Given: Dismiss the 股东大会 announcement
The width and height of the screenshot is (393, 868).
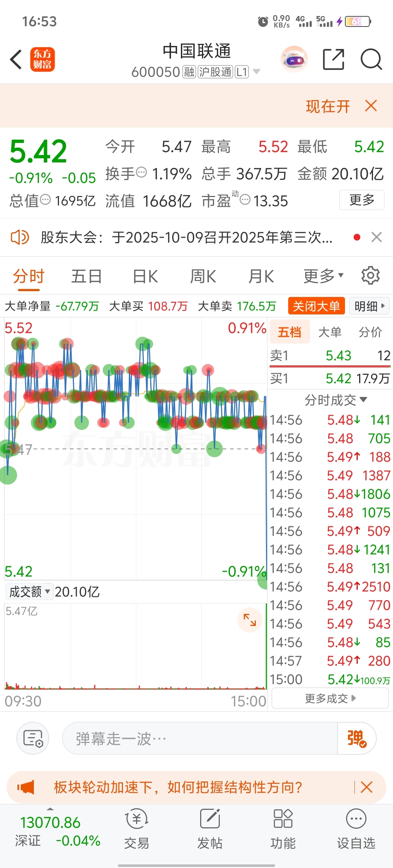Looking at the screenshot, I should 377,237.
